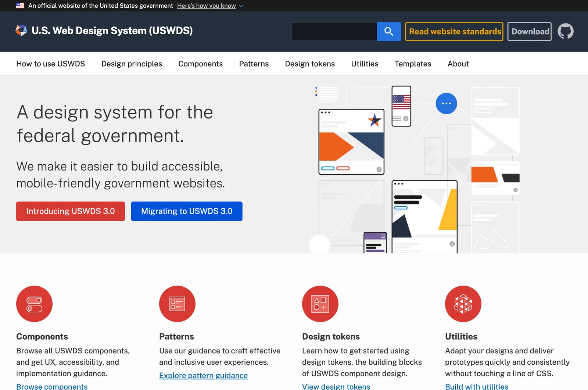Click the red Components toggle icon
This screenshot has height=390, width=588.
34,304
